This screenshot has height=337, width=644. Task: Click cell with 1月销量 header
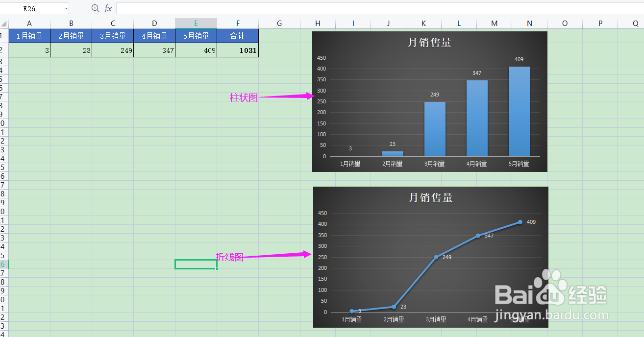(x=29, y=36)
